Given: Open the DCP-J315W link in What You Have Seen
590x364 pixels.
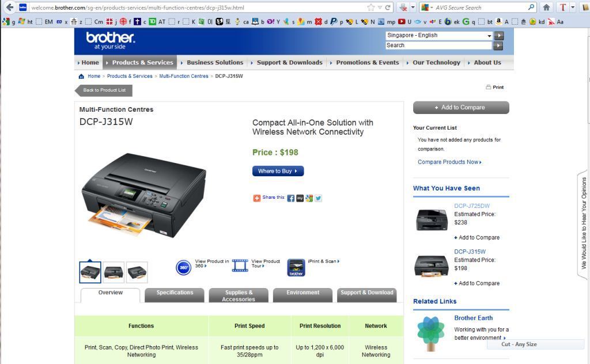Looking at the screenshot, I should [470, 252].
